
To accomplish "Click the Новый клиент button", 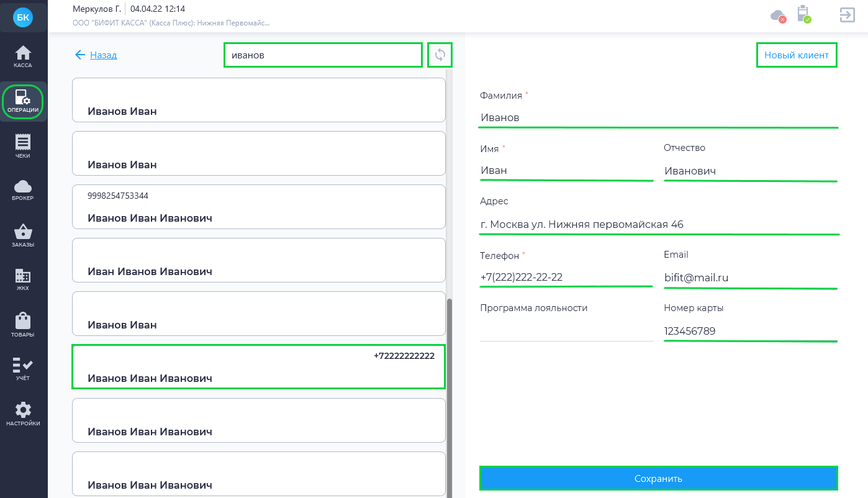I will (x=797, y=55).
